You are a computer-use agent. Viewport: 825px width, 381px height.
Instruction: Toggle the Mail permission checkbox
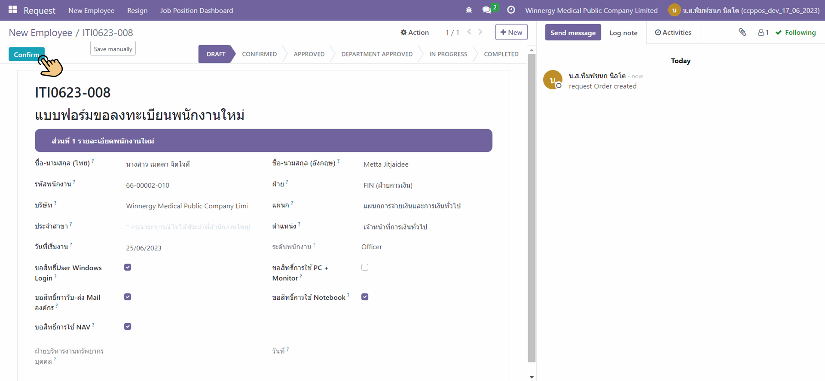pyautogui.click(x=127, y=297)
